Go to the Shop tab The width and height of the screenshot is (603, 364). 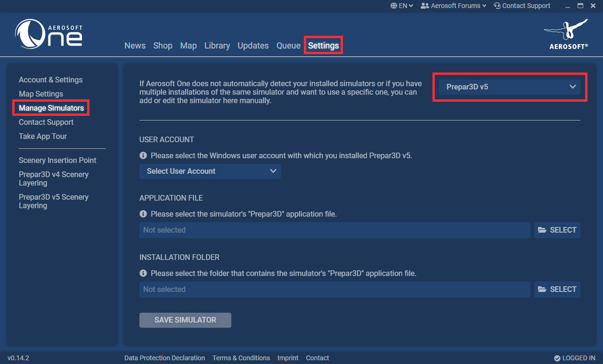tap(163, 46)
